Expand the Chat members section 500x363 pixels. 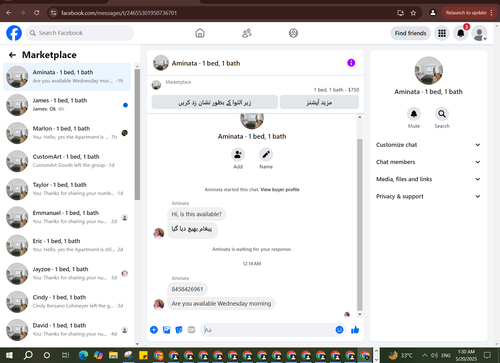tap(429, 162)
